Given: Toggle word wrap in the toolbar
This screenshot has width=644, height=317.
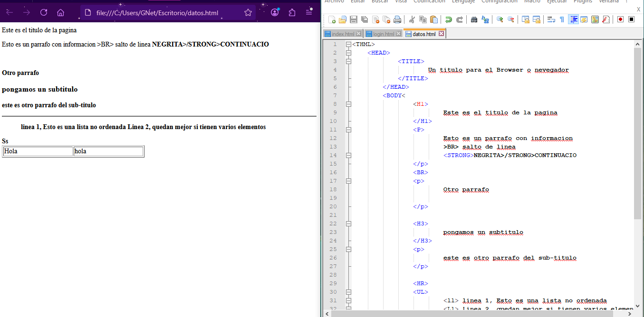Looking at the screenshot, I should (551, 19).
